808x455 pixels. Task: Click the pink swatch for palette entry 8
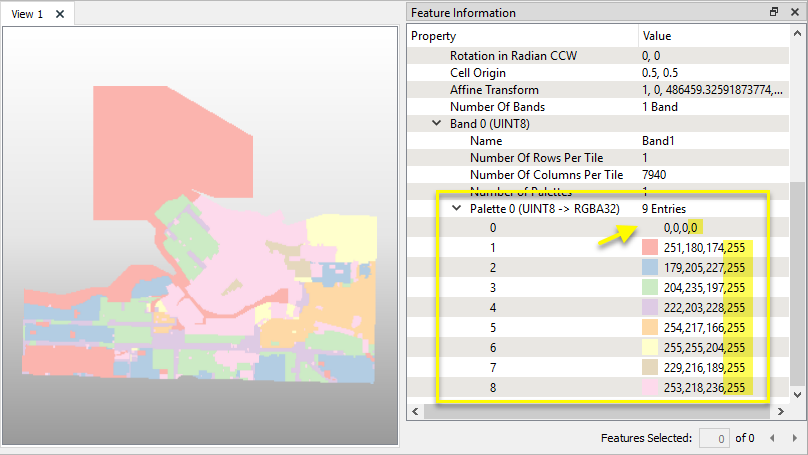[650, 387]
